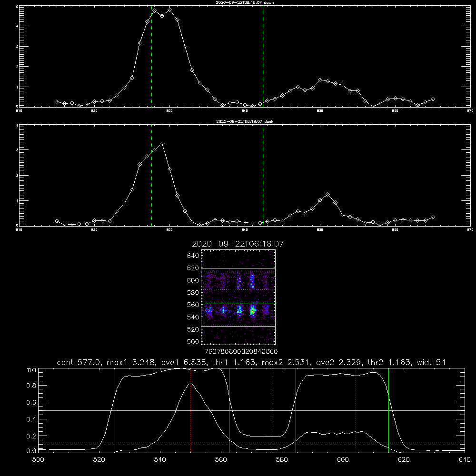This screenshot has height=476, width=476.
Task: Select the timestamp title above the heatmap
Action: pos(238,244)
